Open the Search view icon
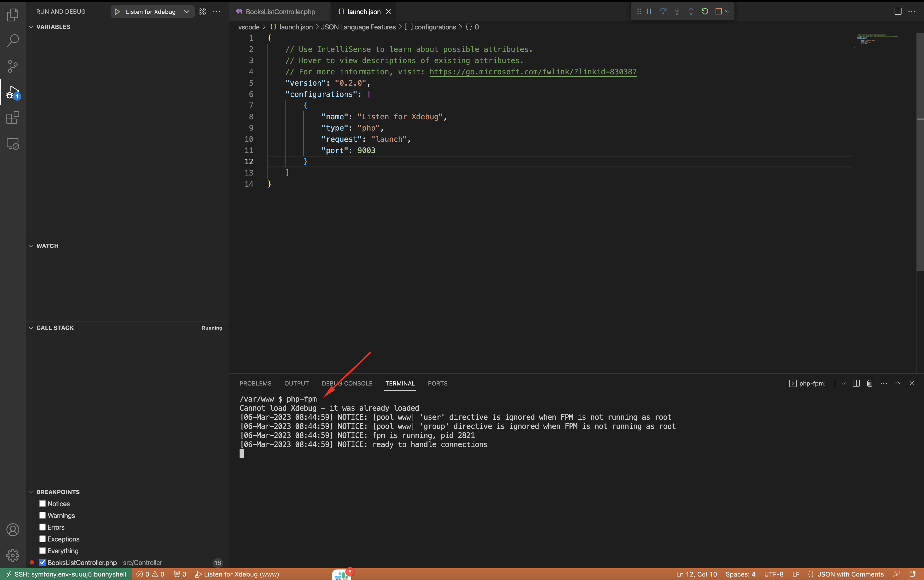 click(13, 40)
